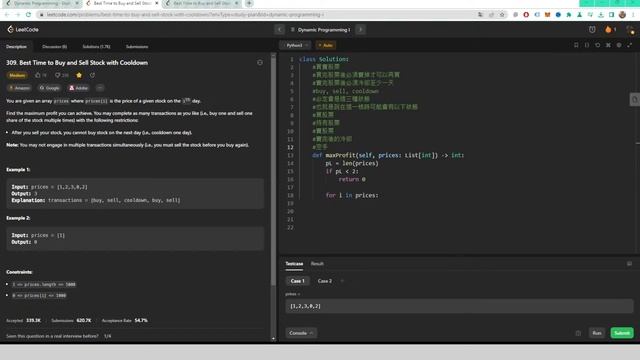Click the thumbs up like icon

[x=38, y=75]
